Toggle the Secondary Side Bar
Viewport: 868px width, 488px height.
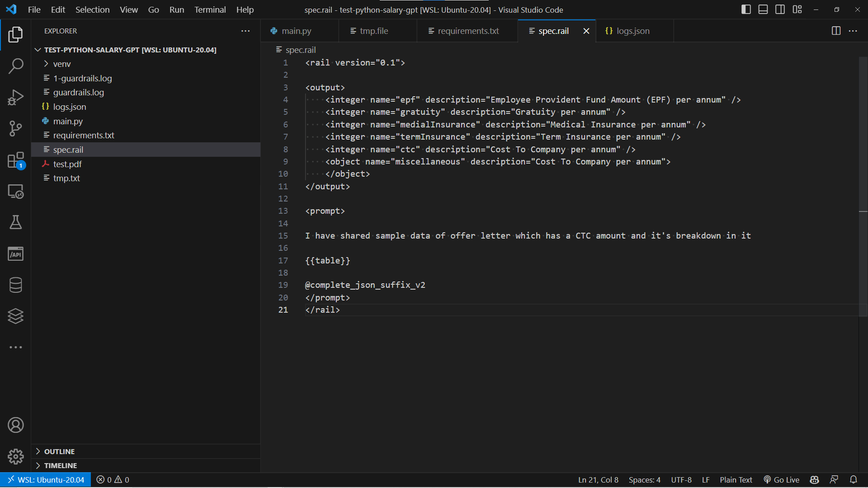(780, 9)
